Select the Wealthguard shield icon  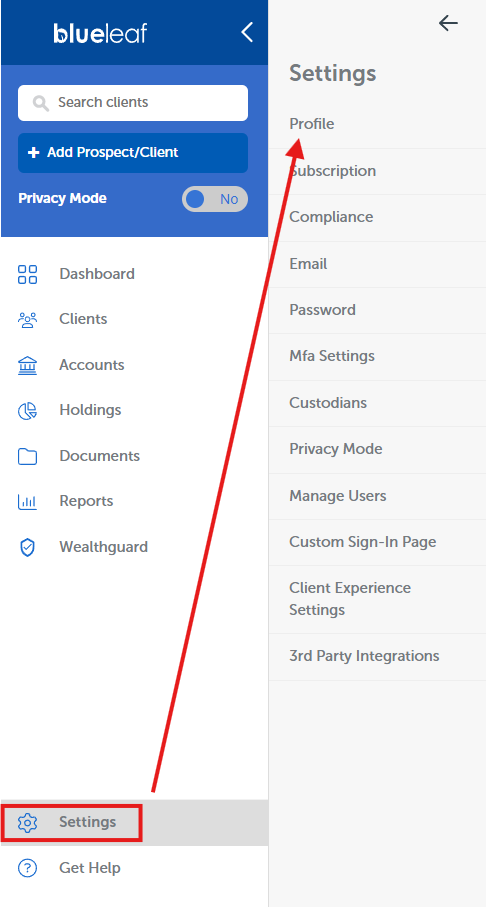click(27, 547)
